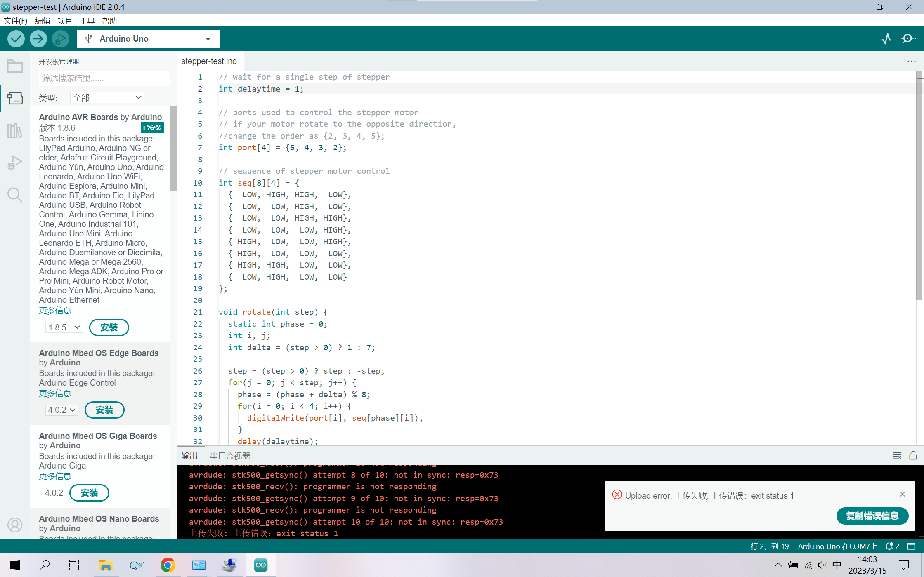
Task: Open the Serial Plotter icon
Action: click(886, 39)
